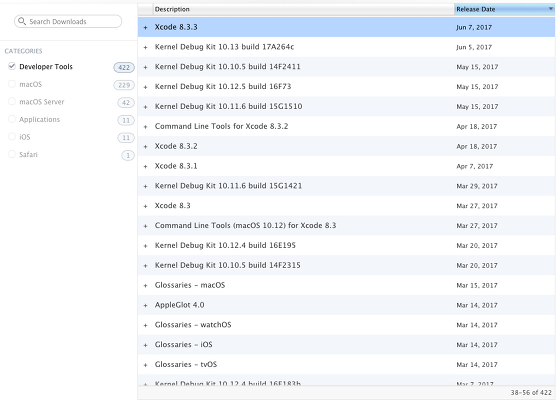The width and height of the screenshot is (556, 401).
Task: Select the Xcode 8.3.3 description text
Action: pos(176,27)
